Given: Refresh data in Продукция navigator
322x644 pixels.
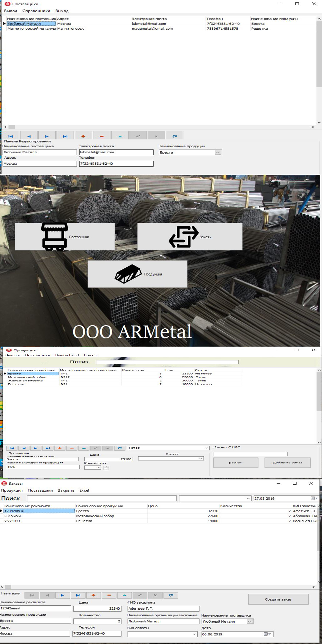Looking at the screenshot, I should [120, 448].
